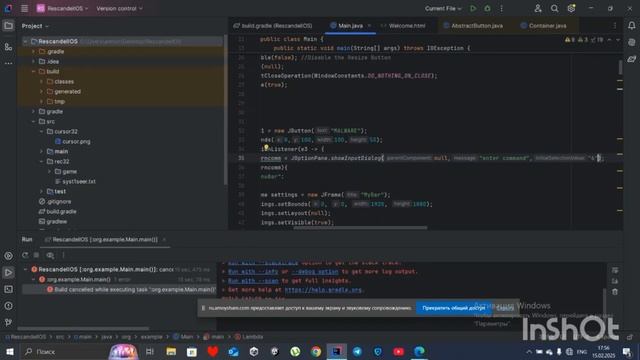Select cursor.png in the project tree
This screenshot has width=640, height=360.
(x=73, y=141)
